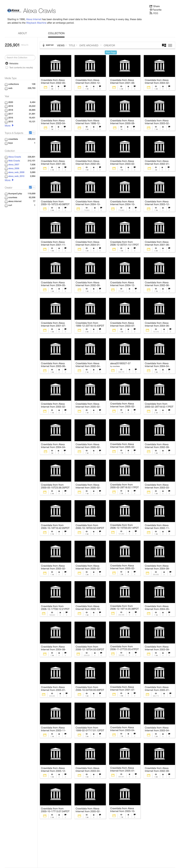Show Creator chart icon
180x868 pixels.
click(x=30, y=187)
